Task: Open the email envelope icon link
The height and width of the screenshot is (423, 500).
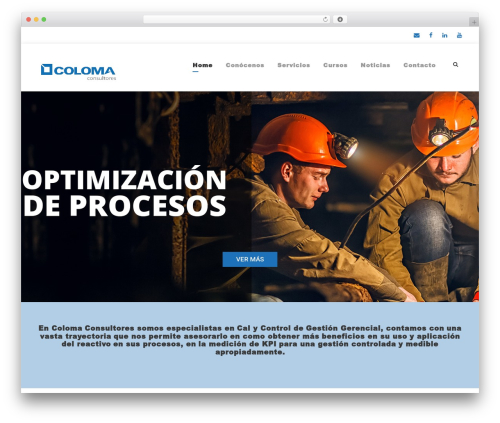Action: coord(416,35)
